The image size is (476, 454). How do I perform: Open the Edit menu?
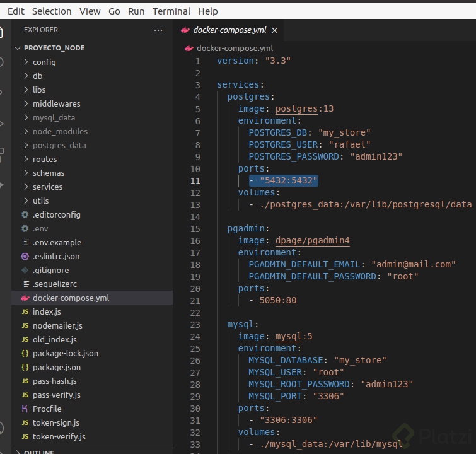click(16, 11)
